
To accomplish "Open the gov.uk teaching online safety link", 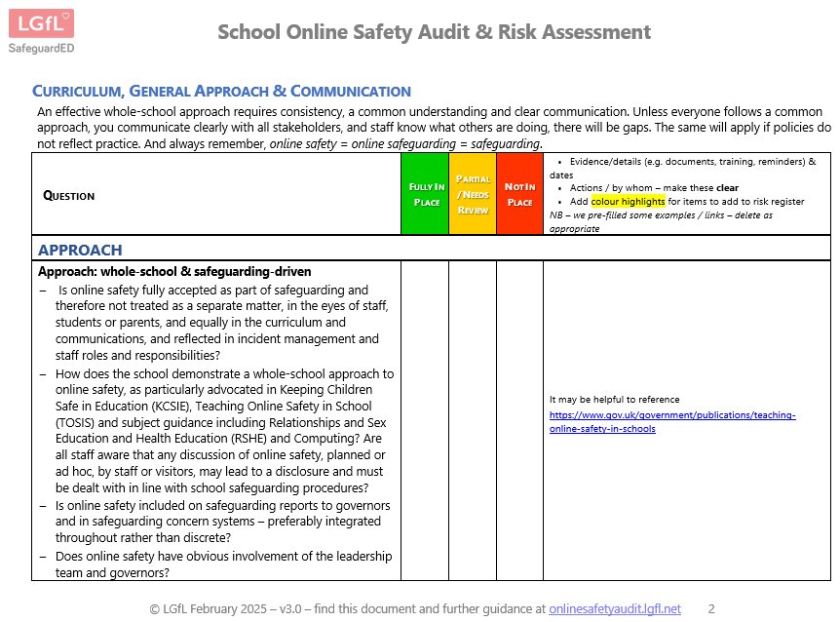I will point(672,421).
